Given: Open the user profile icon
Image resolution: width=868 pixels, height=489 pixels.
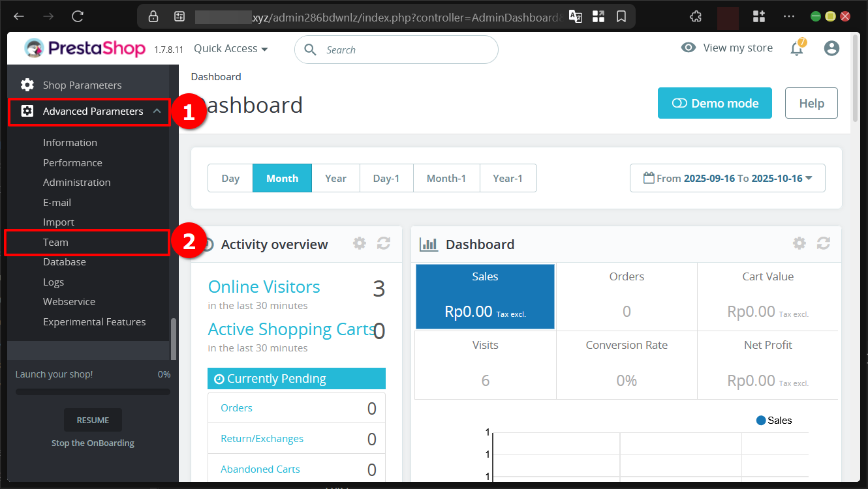Looking at the screenshot, I should click(831, 48).
